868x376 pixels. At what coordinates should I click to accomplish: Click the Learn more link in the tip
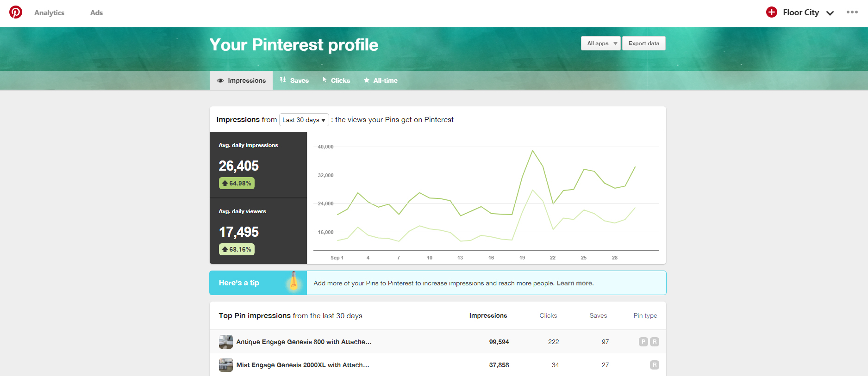[575, 283]
